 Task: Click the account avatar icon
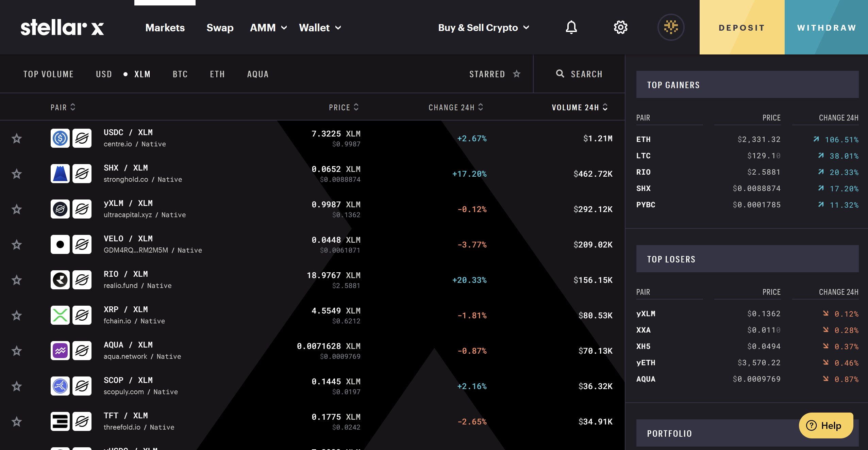(671, 27)
